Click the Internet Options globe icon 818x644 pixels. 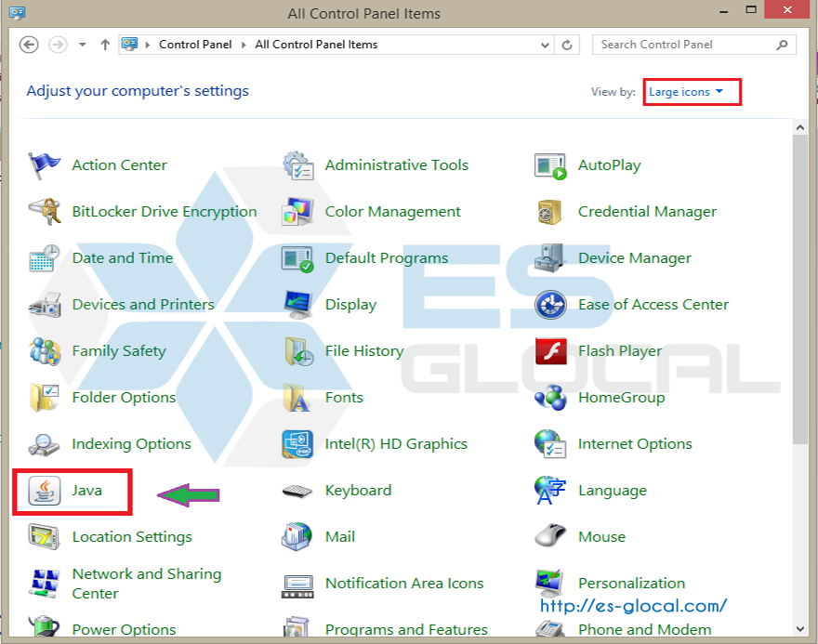[550, 444]
